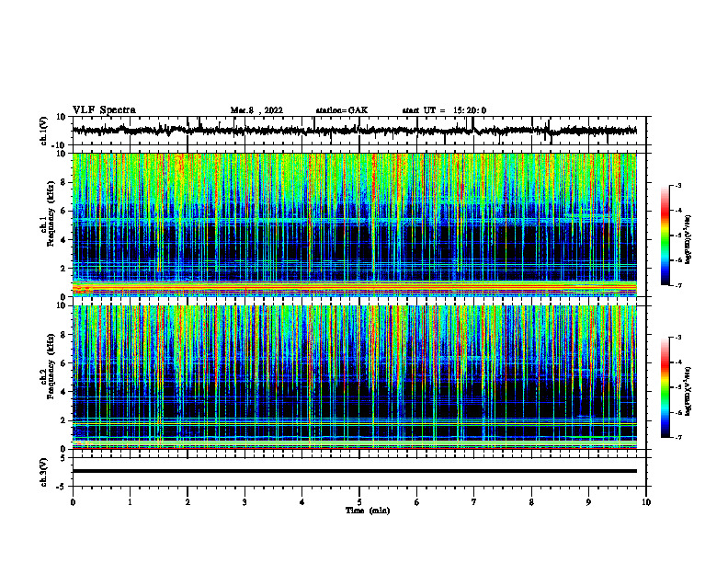Click the "station=GAK" header text
This screenshot has height=563, width=728.
click(342, 110)
